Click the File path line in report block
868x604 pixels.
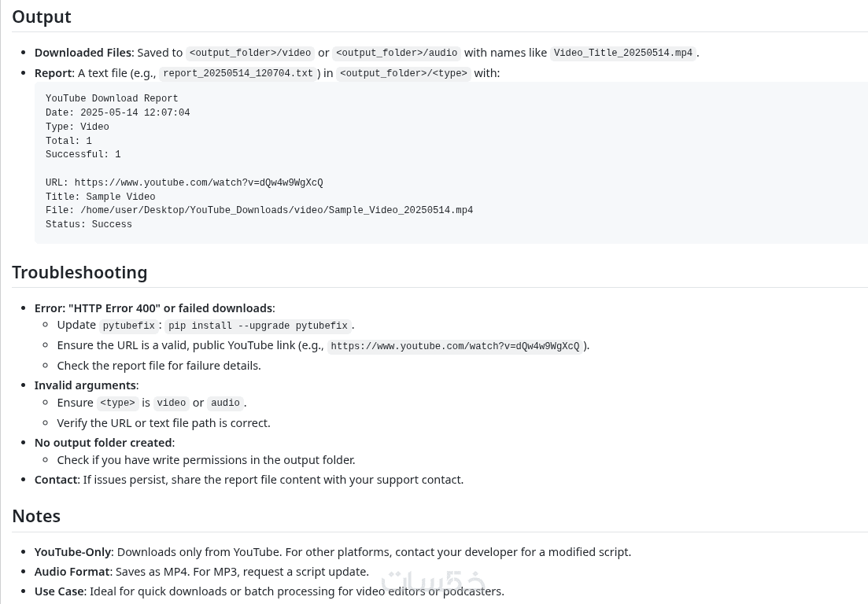pos(259,211)
